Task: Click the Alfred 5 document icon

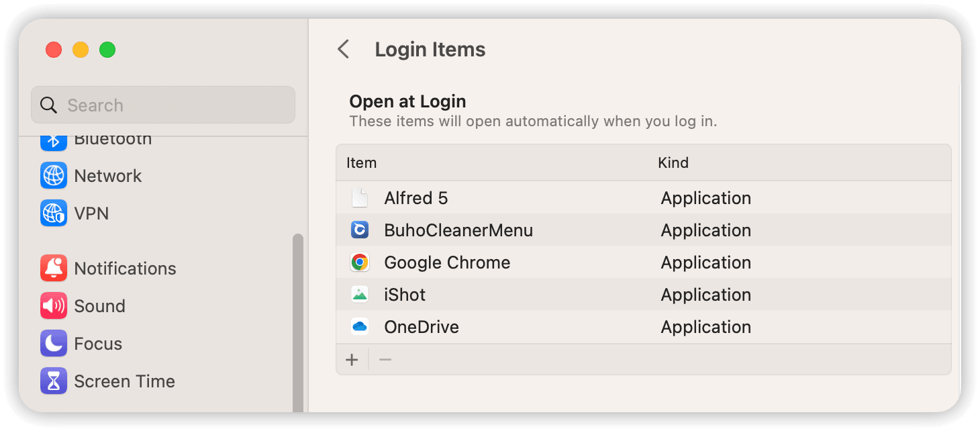Action: (360, 198)
